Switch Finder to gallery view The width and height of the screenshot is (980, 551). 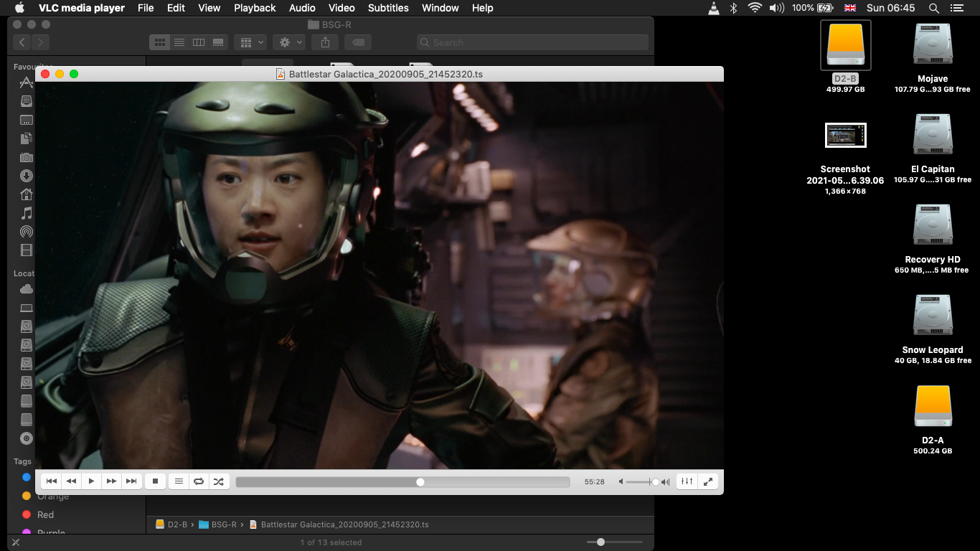click(218, 42)
